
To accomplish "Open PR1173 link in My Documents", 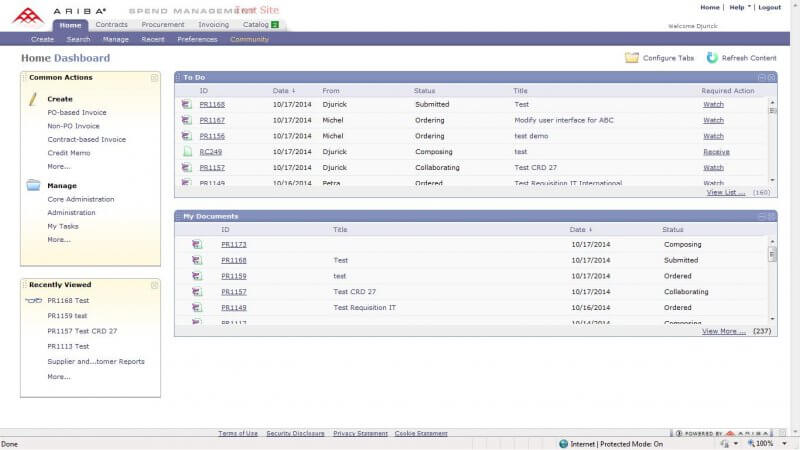I will [x=234, y=245].
